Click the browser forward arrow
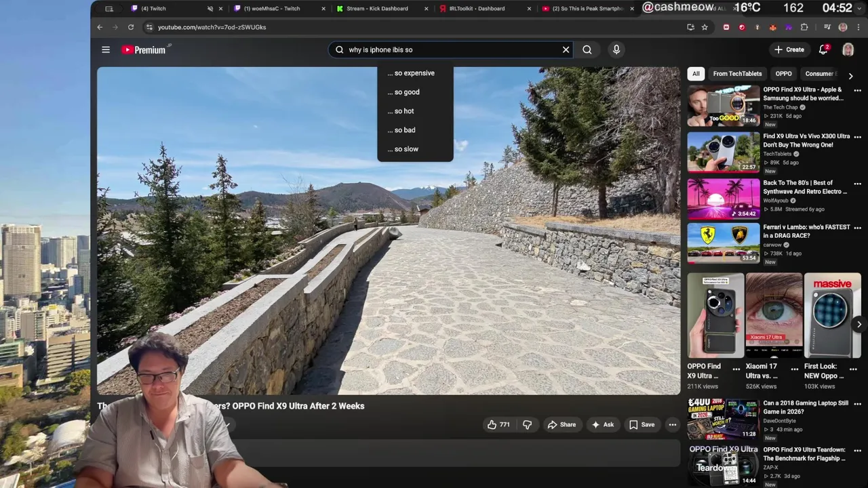This screenshot has width=868, height=488. (115, 27)
